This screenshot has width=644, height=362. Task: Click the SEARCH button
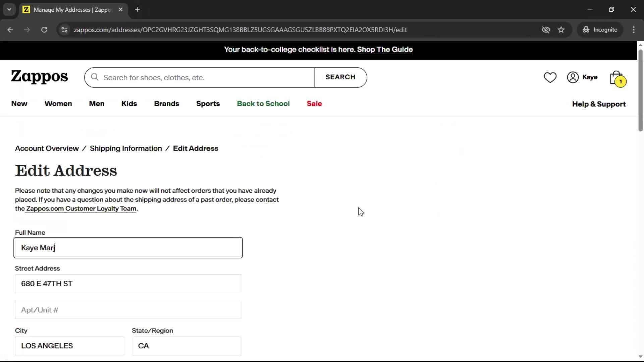pyautogui.click(x=340, y=77)
